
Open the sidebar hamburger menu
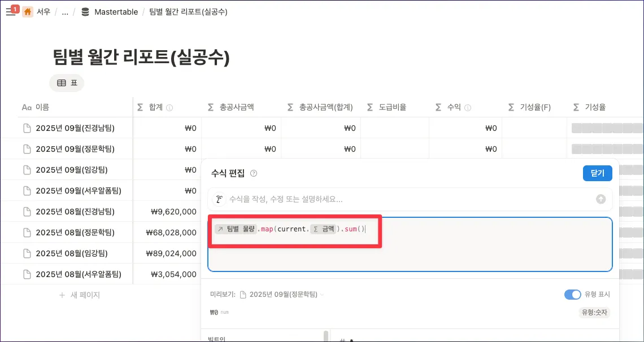(10, 12)
